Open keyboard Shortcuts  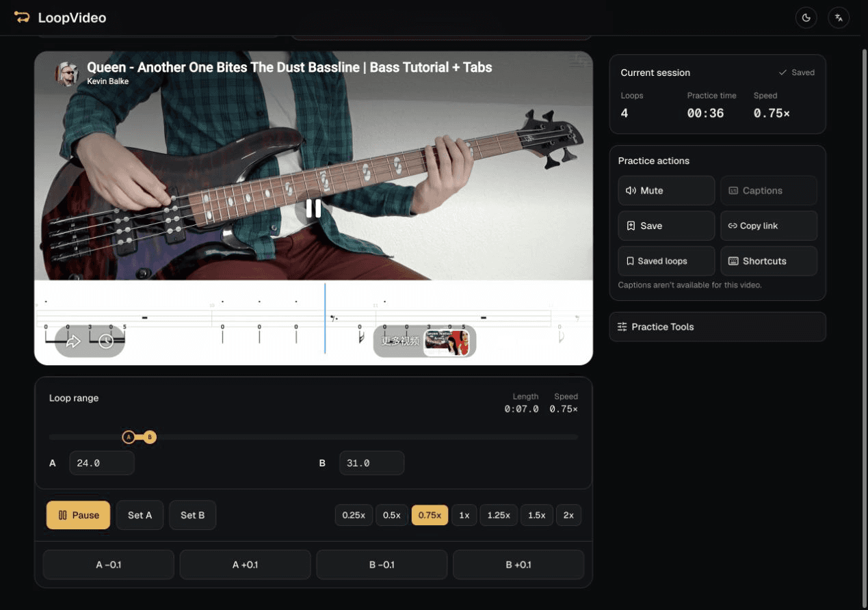pyautogui.click(x=768, y=261)
